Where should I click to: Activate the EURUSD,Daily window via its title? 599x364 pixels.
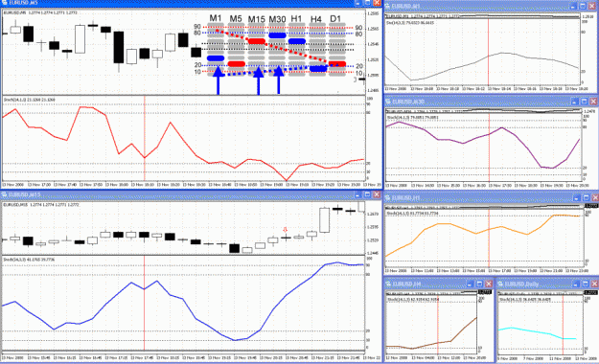click(521, 284)
